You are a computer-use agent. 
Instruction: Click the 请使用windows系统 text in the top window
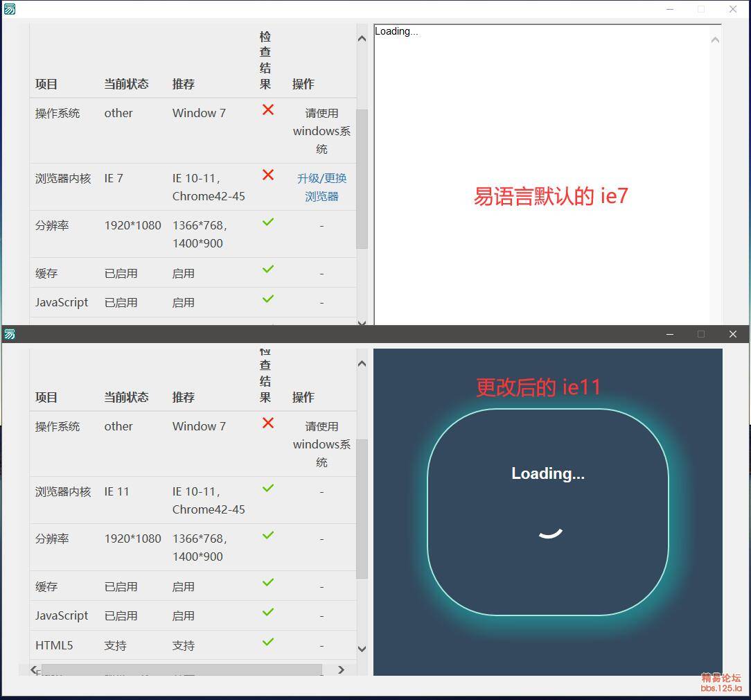[322, 131]
